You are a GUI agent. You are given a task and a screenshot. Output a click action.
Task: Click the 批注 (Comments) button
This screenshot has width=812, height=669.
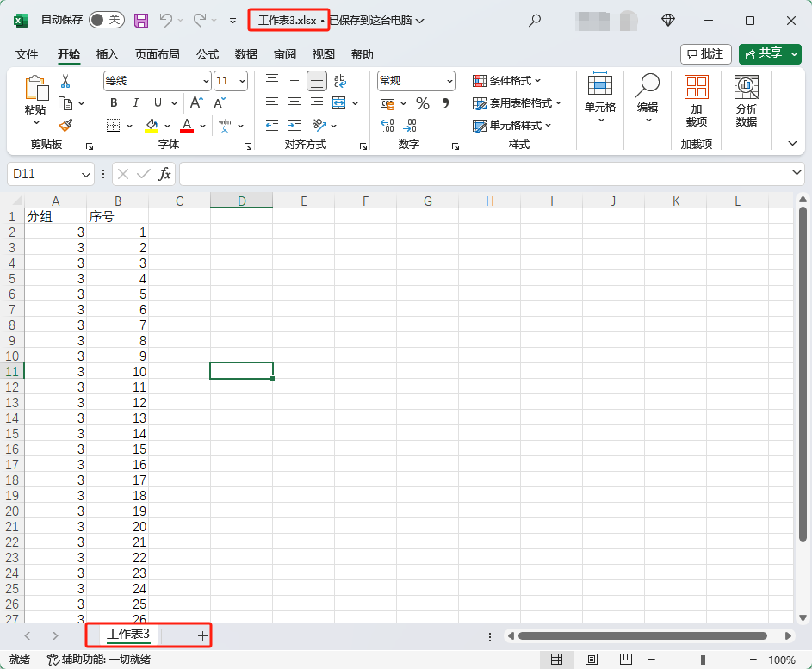(x=705, y=53)
